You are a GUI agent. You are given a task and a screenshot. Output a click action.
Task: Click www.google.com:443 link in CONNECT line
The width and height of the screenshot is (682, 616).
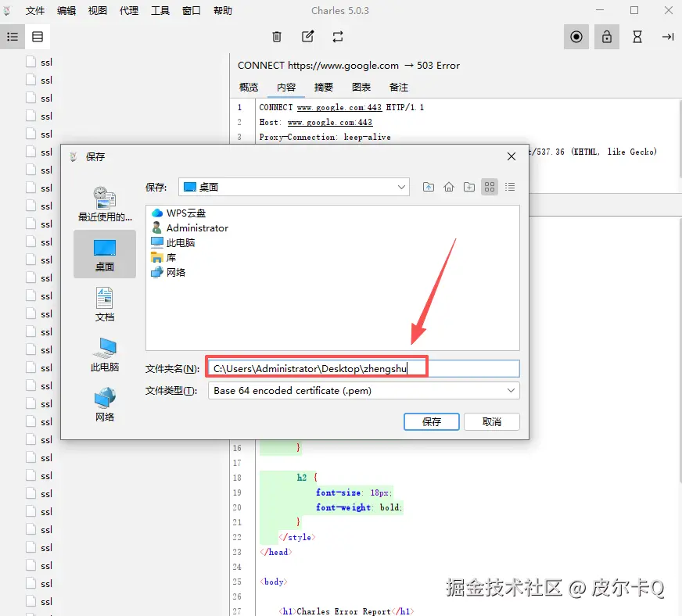[x=339, y=107]
